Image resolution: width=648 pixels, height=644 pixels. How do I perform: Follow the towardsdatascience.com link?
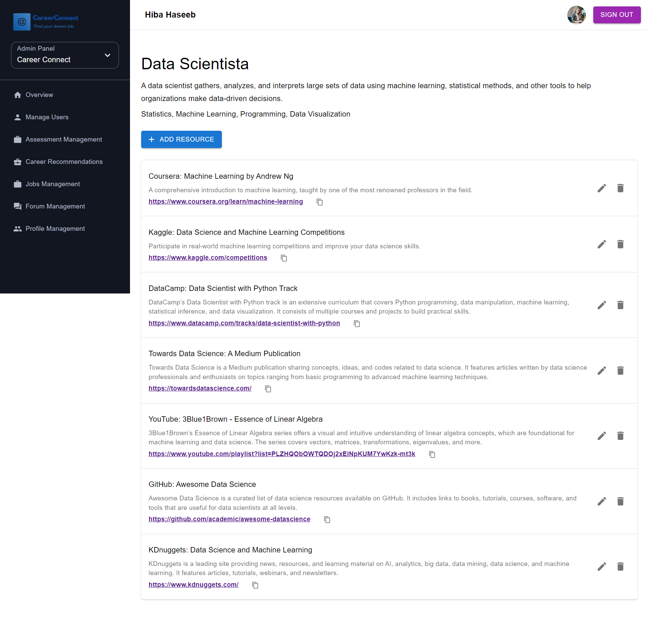[200, 389]
